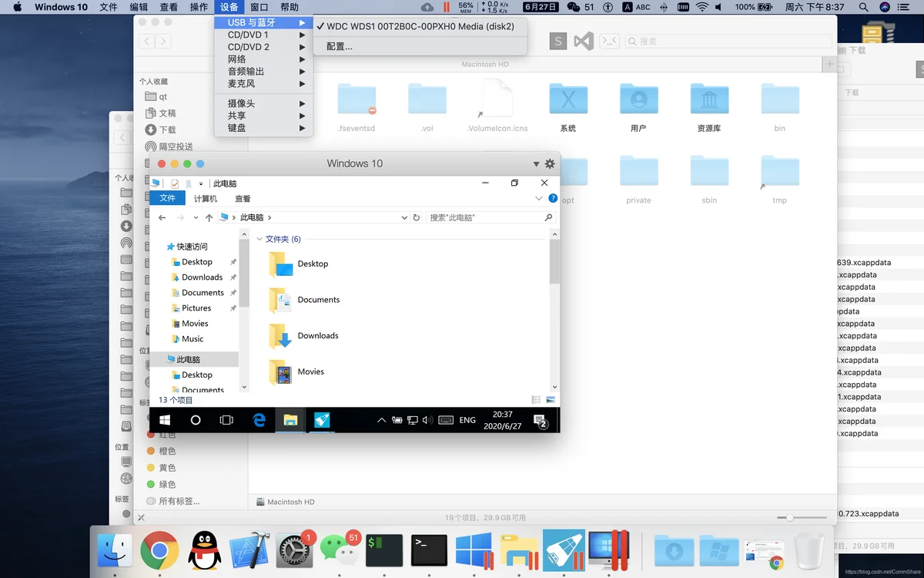
Task: Open Parallels window dropdown triangle
Action: tap(537, 163)
